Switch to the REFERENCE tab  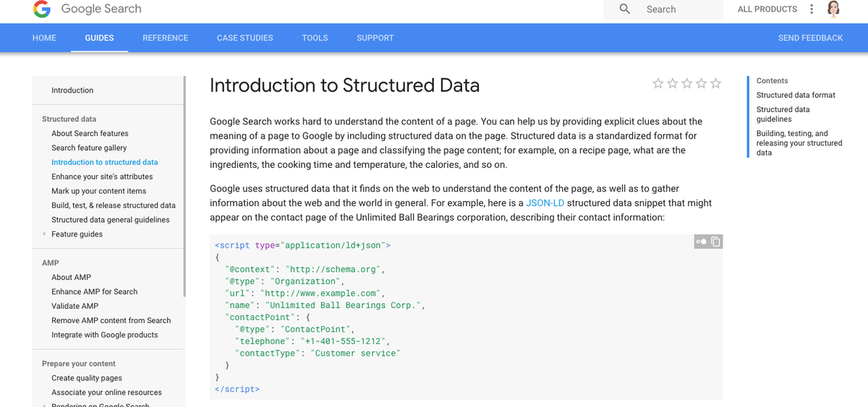coord(165,38)
